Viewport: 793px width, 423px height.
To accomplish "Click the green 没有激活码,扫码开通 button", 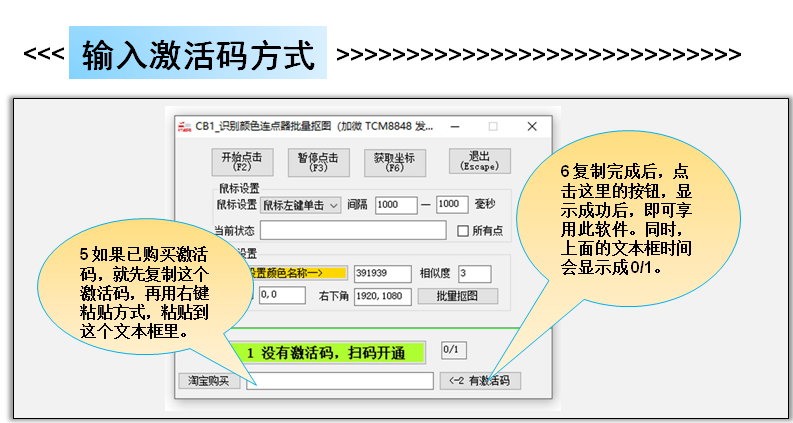I will tap(327, 353).
